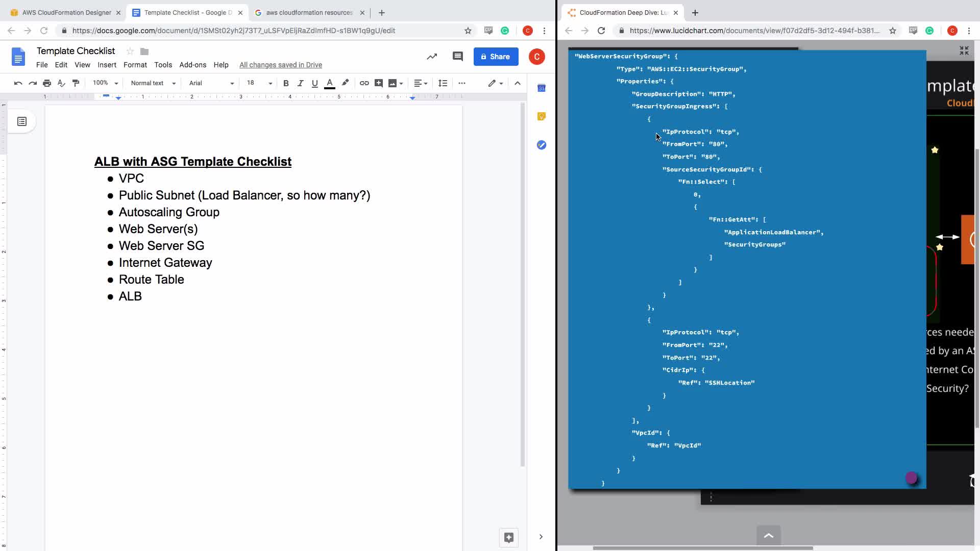
Task: Switch to AWS CloudFormation Designer tab
Action: [x=66, y=12]
